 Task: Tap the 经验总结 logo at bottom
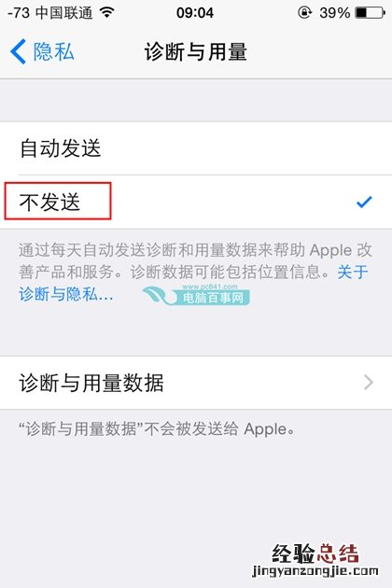point(315,553)
